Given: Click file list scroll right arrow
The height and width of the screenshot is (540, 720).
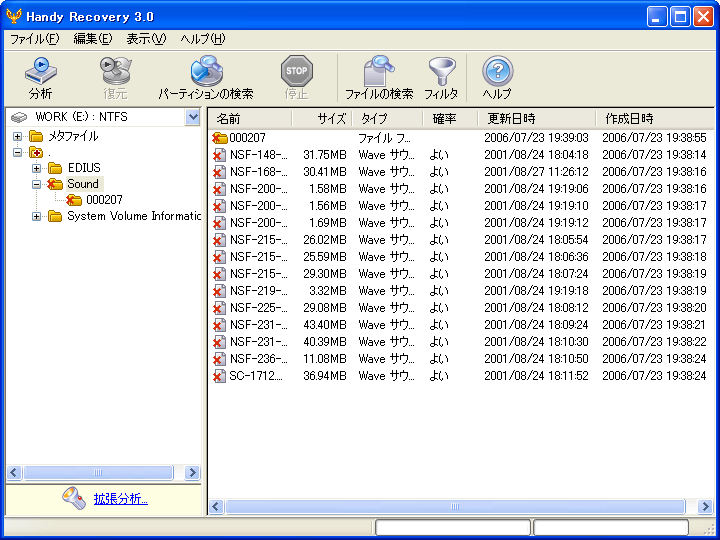Looking at the screenshot, I should tap(705, 506).
